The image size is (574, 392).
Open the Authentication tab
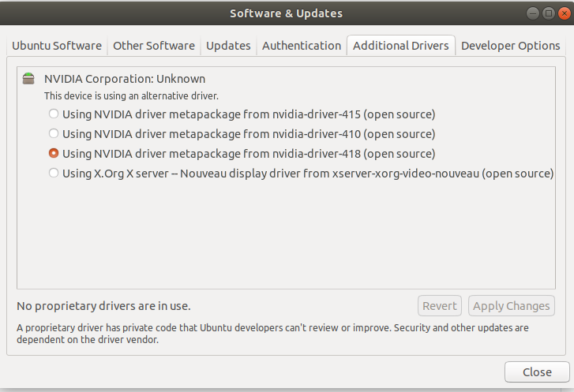tap(302, 46)
